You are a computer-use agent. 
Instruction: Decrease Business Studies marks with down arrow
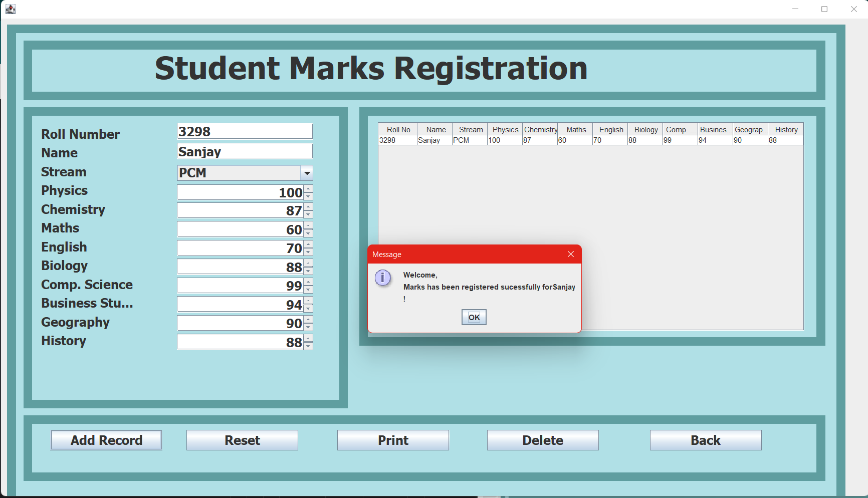(x=308, y=309)
